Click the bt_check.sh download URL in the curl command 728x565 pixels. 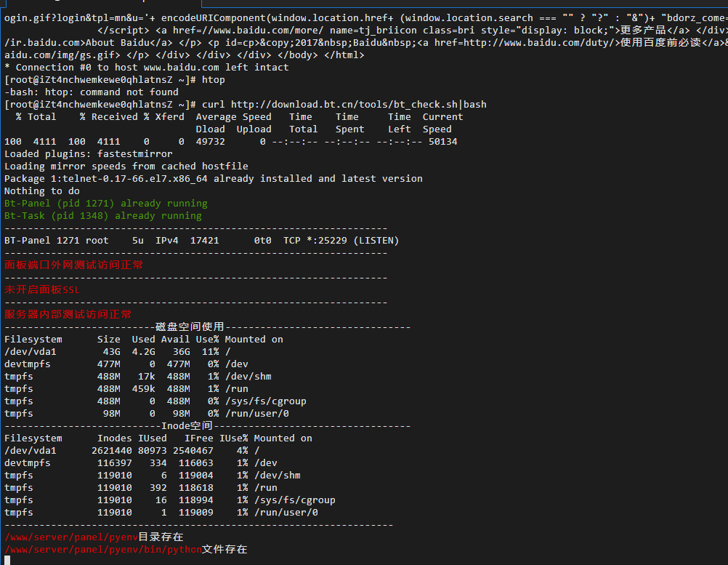coord(344,105)
